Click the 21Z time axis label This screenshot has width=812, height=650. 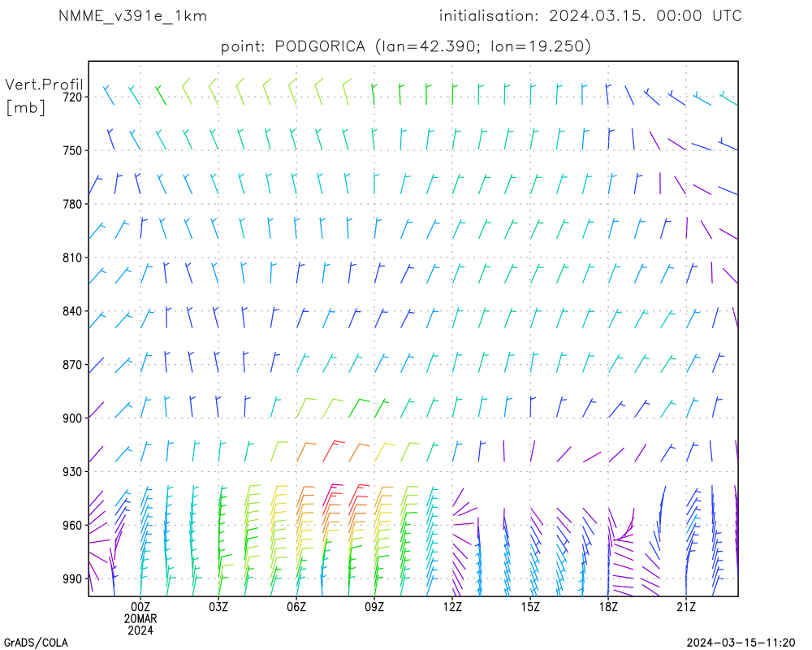tap(686, 607)
